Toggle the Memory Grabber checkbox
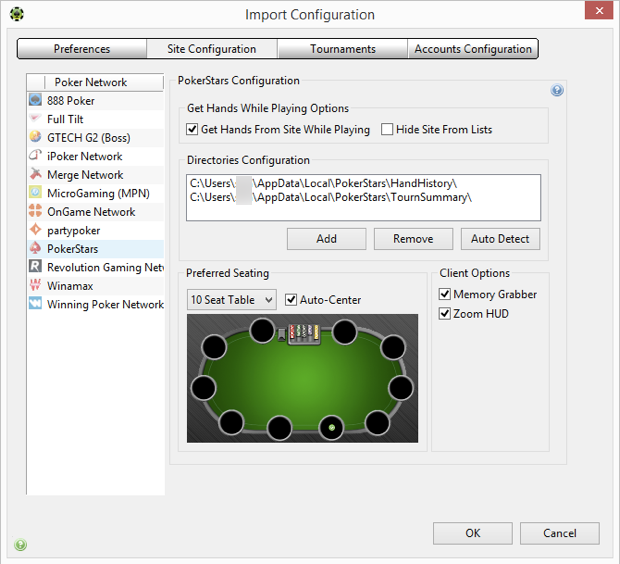 (x=445, y=294)
